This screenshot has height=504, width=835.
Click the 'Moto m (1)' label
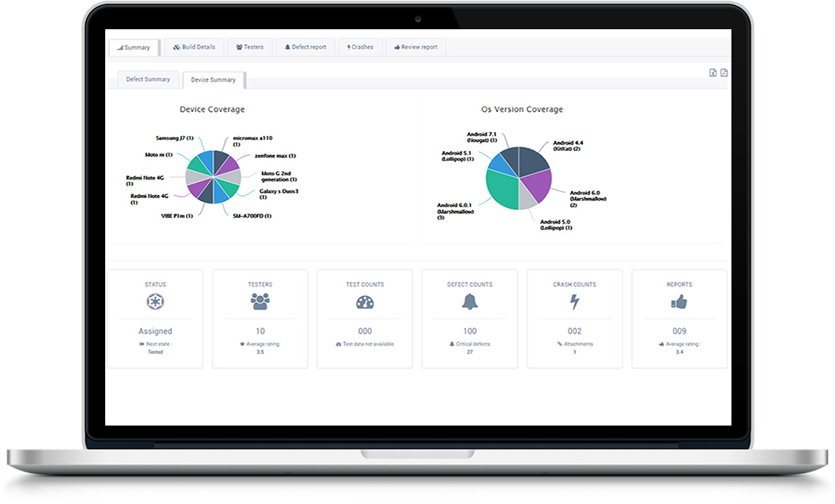159,155
